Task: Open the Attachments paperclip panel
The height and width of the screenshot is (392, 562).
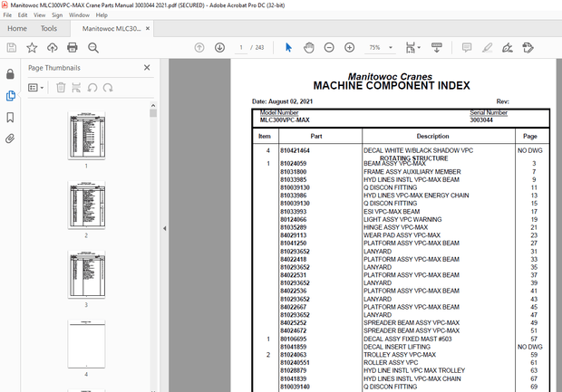Action: 10,138
